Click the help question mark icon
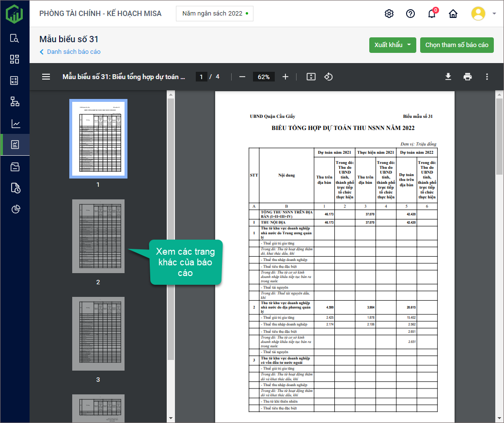The width and height of the screenshot is (504, 423). coord(410,14)
